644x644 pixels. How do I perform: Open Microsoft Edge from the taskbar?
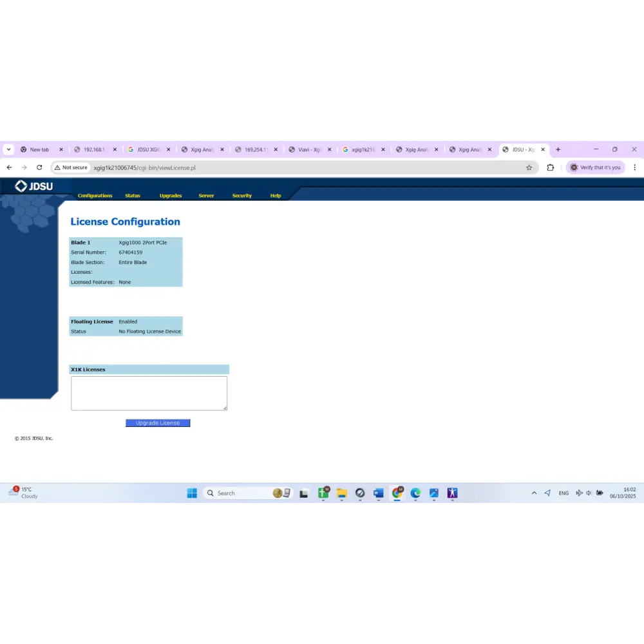[x=415, y=493]
